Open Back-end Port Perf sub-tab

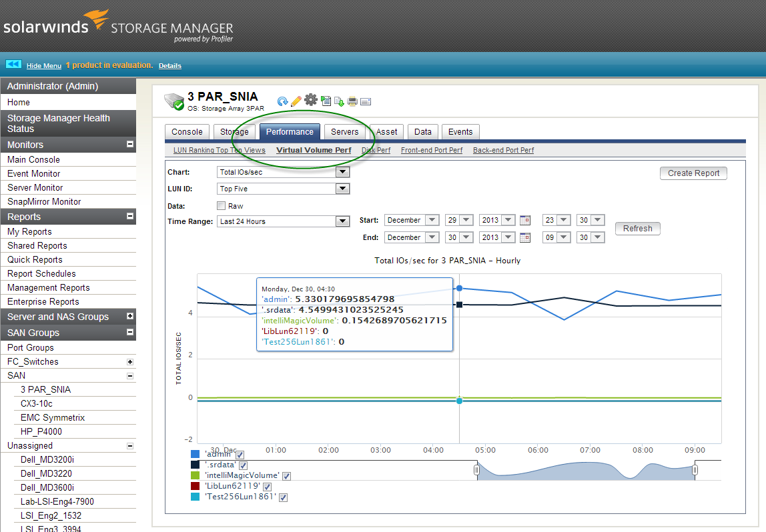[503, 150]
